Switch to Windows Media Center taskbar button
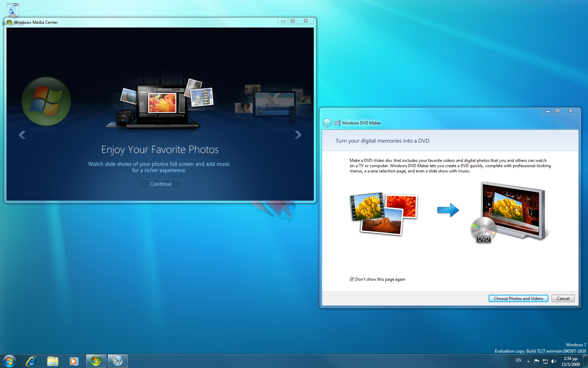The width and height of the screenshot is (588, 368). [x=96, y=361]
